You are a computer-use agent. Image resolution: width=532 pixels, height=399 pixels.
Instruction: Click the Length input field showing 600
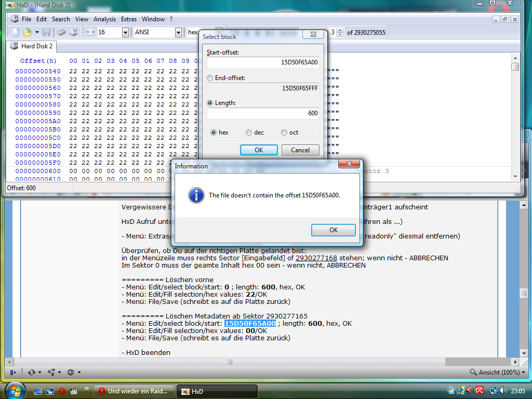(x=263, y=113)
